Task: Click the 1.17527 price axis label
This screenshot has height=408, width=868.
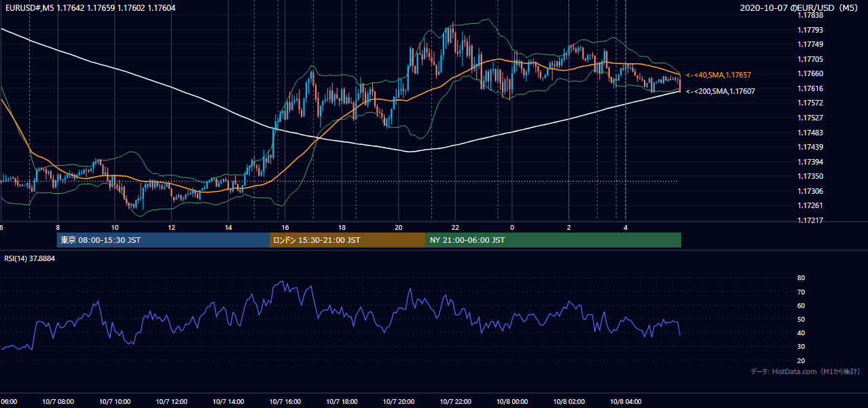Action: (810, 118)
